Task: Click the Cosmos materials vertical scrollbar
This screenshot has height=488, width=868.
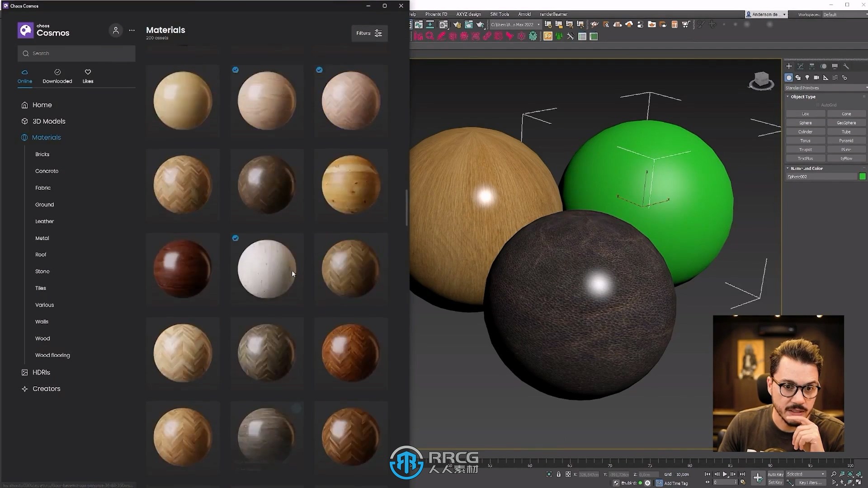Action: [x=406, y=208]
